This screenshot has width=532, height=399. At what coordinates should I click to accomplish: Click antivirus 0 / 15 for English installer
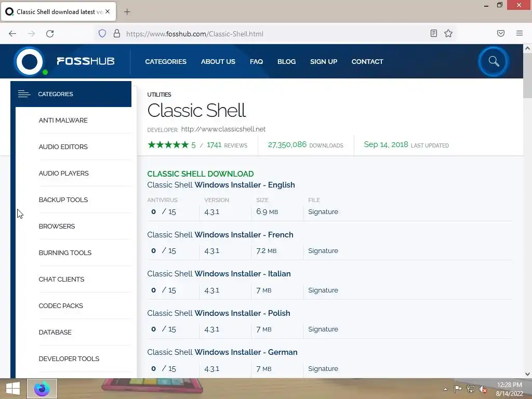164,212
